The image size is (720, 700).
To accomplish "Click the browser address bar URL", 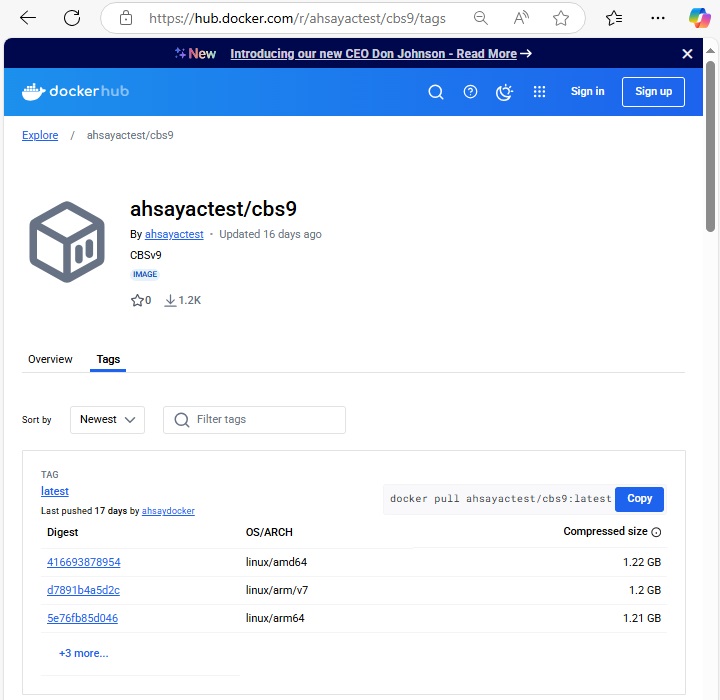I will click(x=297, y=18).
